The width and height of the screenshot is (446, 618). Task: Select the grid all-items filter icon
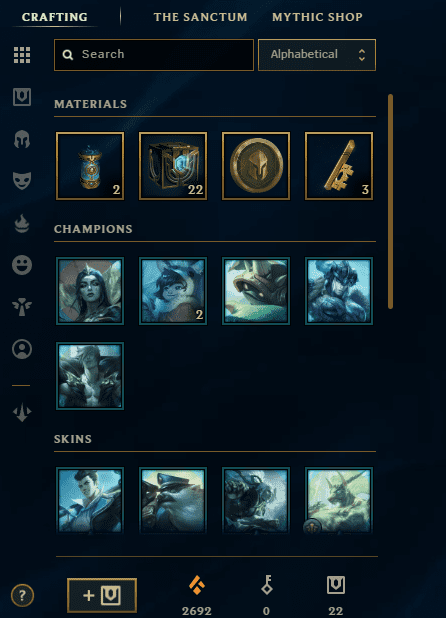[x=22, y=55]
